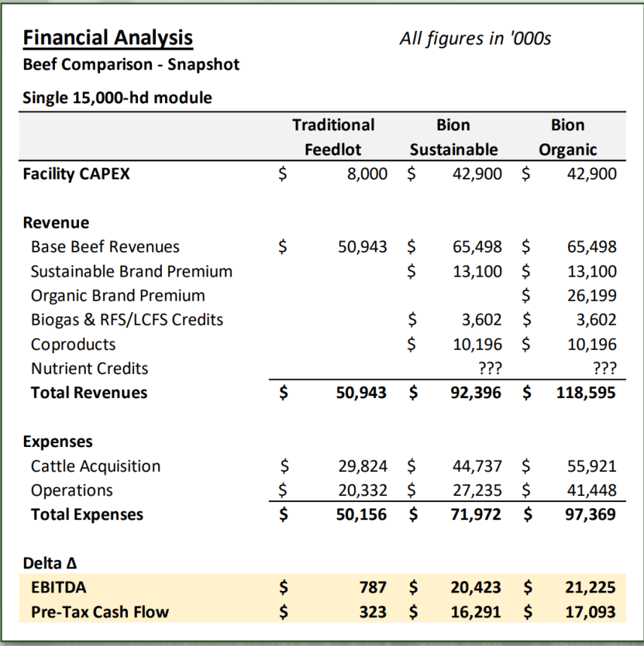This screenshot has height=646, width=644.
Task: Select the 50,943 Base Beef Revenues value
Action: (x=362, y=246)
